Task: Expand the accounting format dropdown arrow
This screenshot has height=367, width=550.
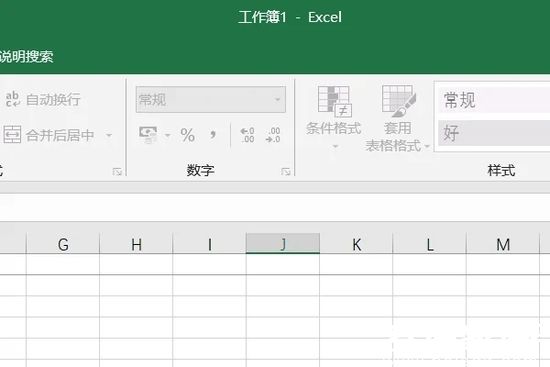Action: (x=167, y=135)
